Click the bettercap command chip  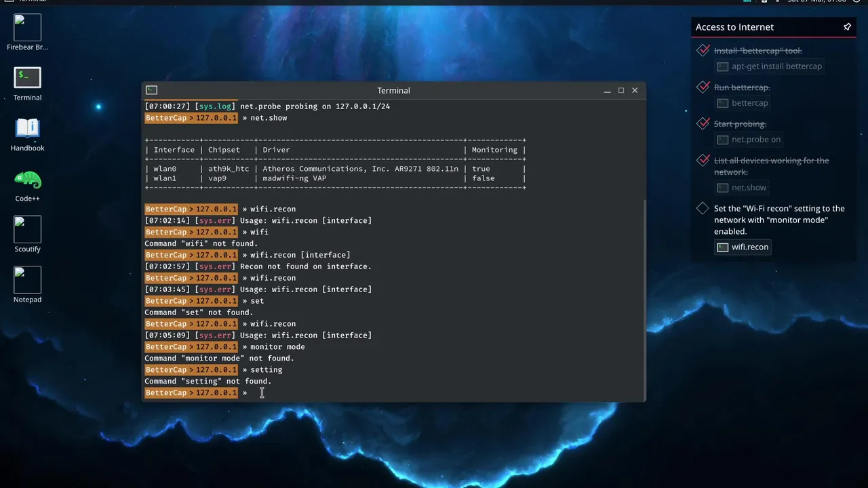[743, 103]
